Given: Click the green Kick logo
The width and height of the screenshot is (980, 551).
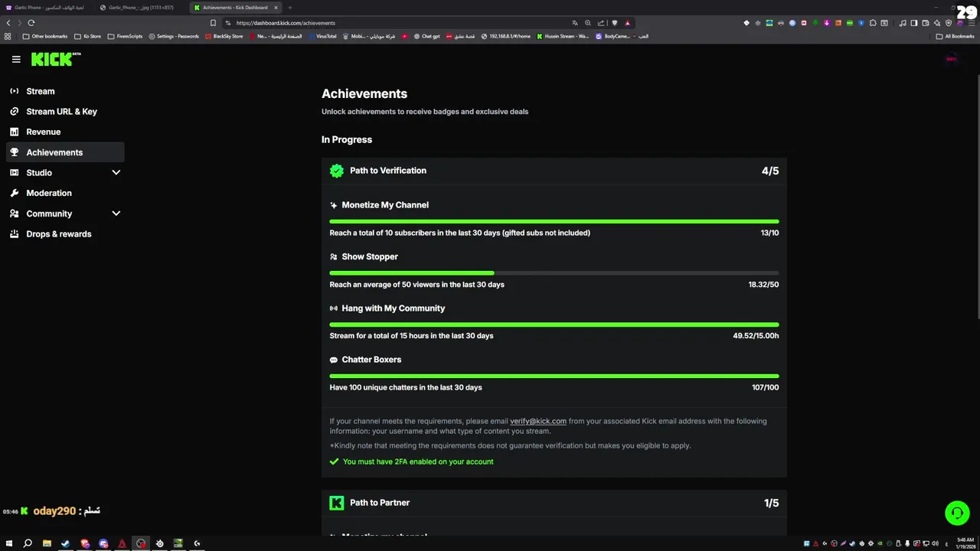Looking at the screenshot, I should pyautogui.click(x=52, y=59).
